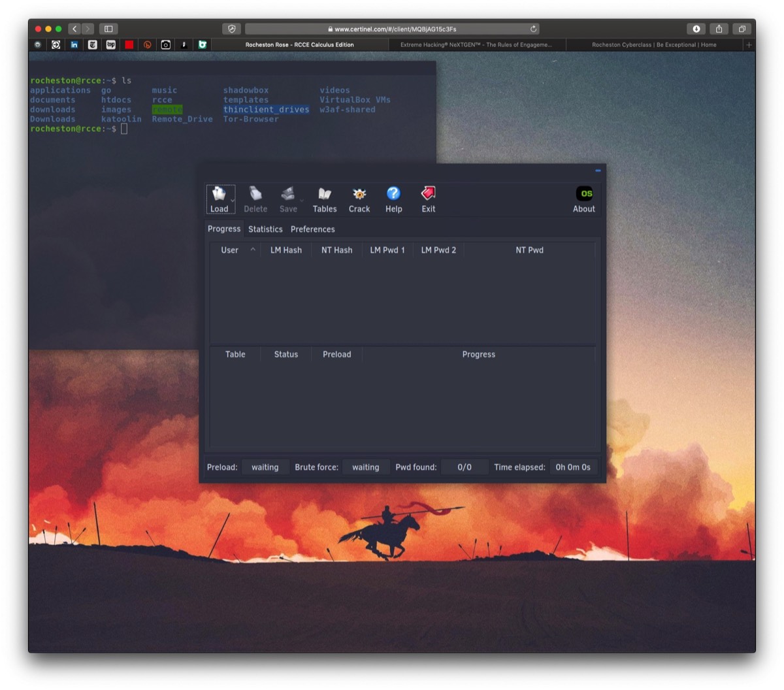Open the Load button's dropdown arrow

[233, 201]
